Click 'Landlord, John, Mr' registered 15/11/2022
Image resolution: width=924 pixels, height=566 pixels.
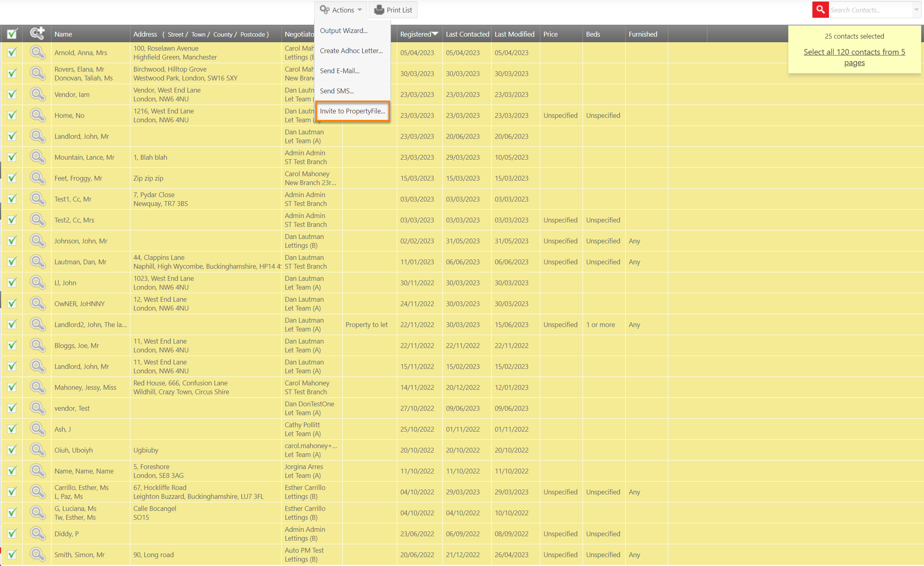[82, 366]
